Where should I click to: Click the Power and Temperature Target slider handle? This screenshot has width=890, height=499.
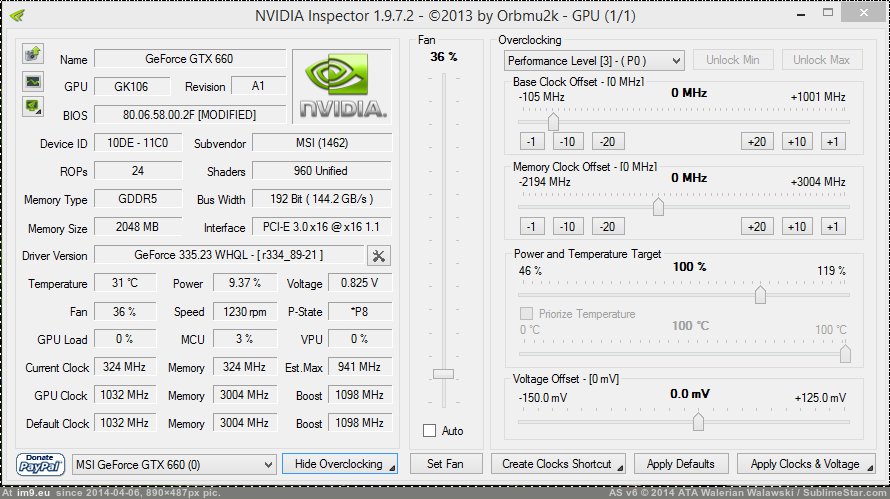pyautogui.click(x=760, y=294)
